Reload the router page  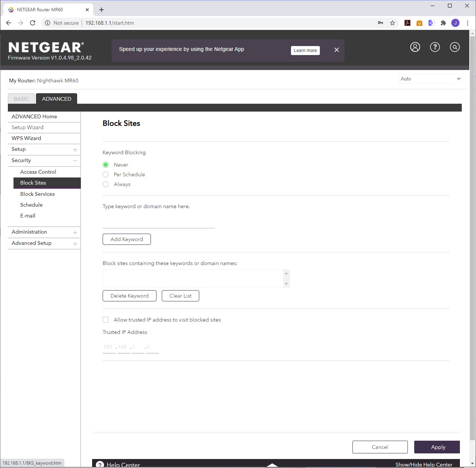33,23
